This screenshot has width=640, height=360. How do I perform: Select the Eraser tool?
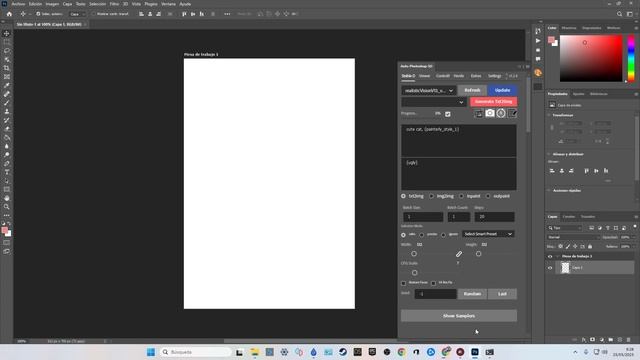tap(7, 129)
